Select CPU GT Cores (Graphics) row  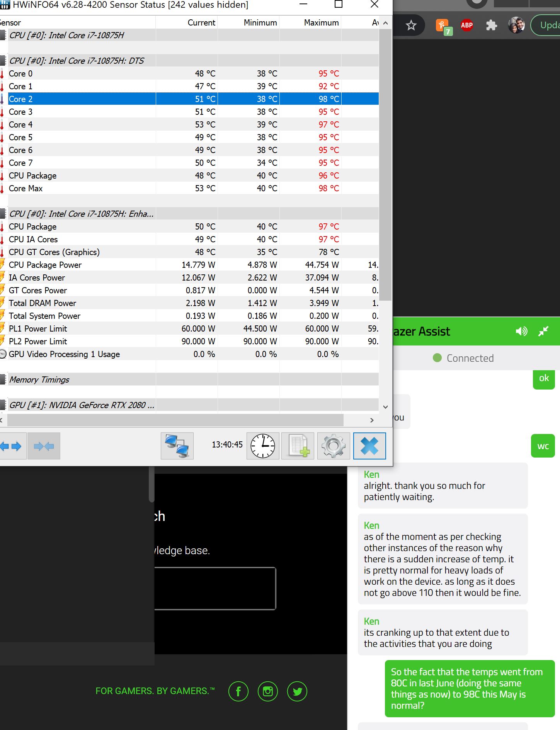[189, 252]
